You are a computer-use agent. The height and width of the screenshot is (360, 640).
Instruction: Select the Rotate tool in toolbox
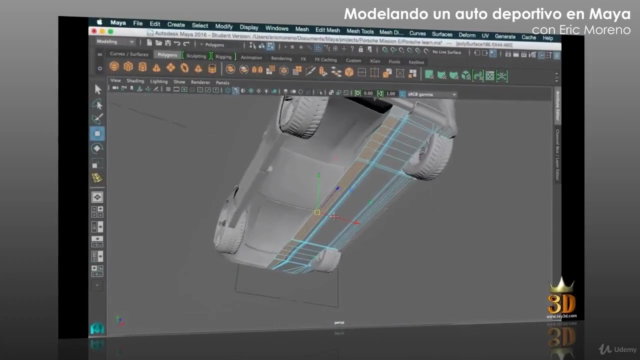tap(97, 149)
